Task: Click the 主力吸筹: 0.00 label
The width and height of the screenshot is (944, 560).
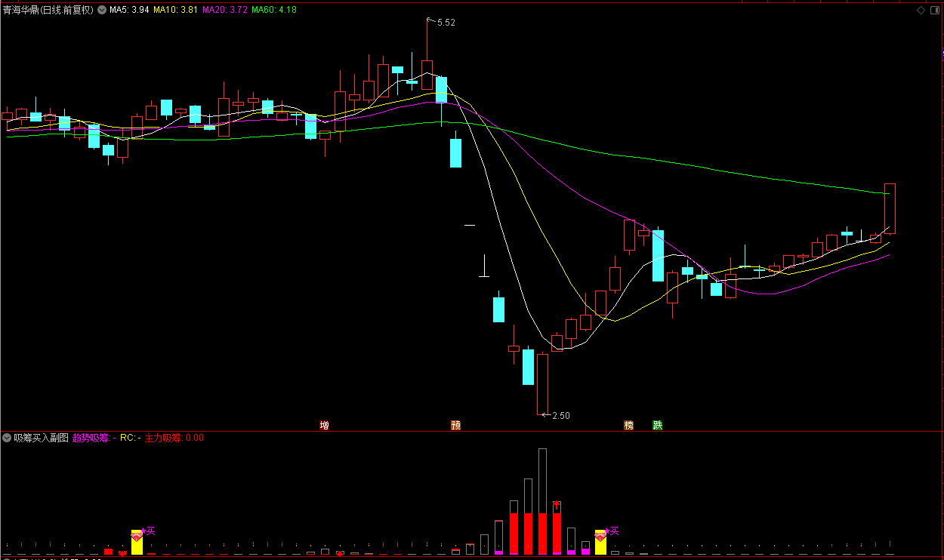Action: (x=174, y=438)
